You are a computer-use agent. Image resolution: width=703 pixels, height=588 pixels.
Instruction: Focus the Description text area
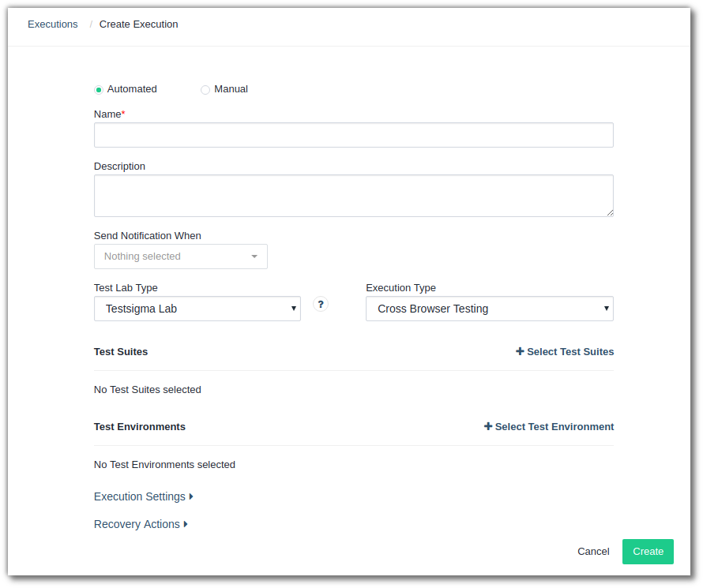click(x=354, y=196)
